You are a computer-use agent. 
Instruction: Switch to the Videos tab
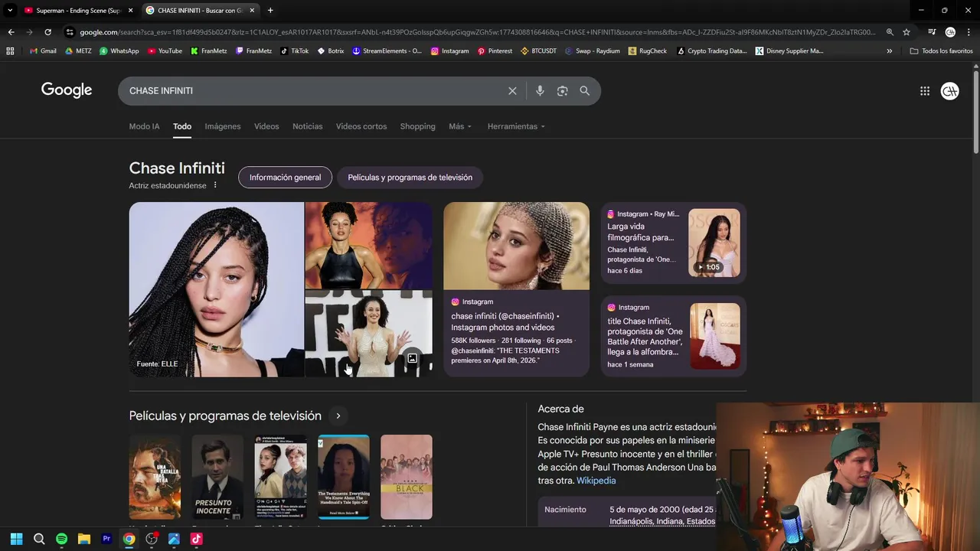tap(266, 126)
